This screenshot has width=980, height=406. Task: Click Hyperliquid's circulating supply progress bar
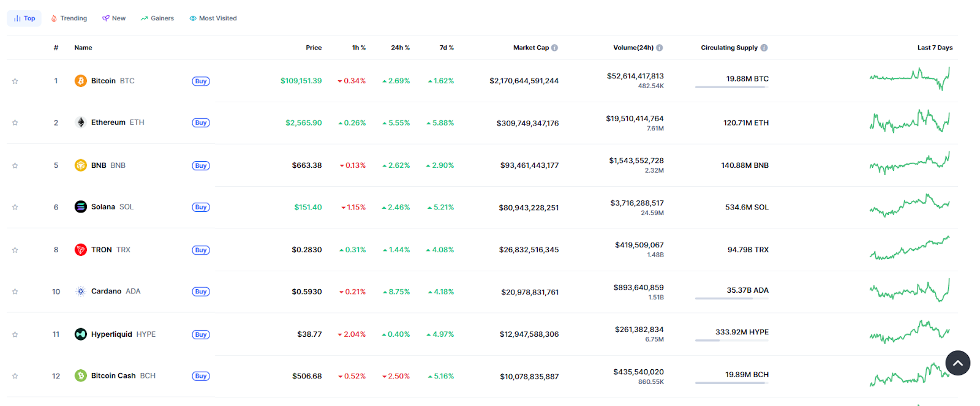732,341
